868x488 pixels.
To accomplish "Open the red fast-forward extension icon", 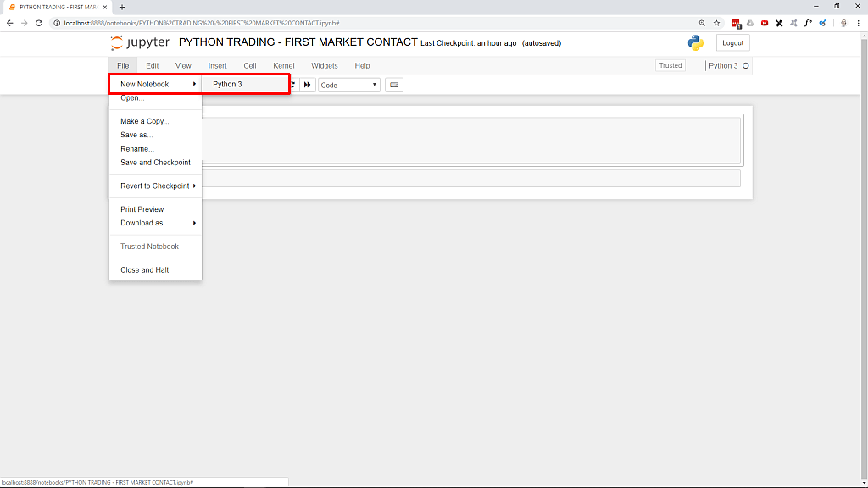I will (x=765, y=23).
